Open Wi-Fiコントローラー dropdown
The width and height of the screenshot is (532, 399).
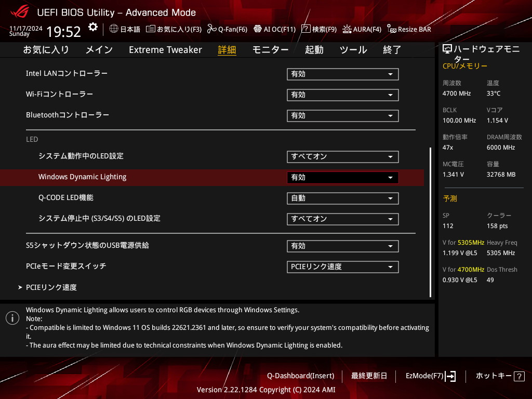click(343, 95)
